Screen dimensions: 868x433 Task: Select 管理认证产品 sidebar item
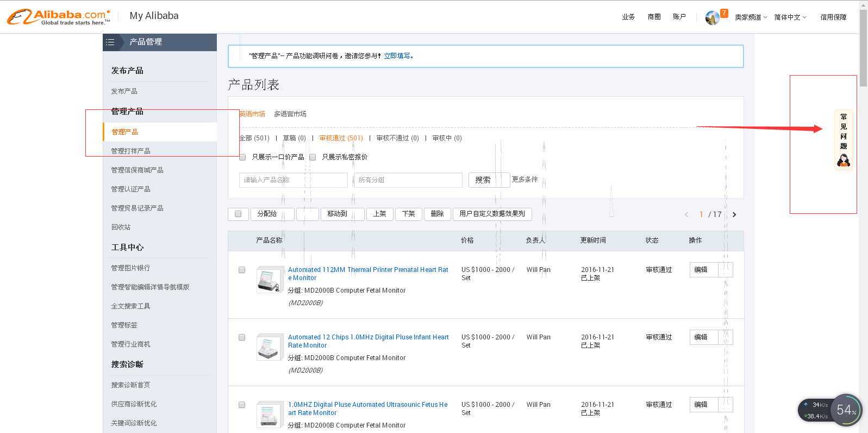(x=131, y=189)
